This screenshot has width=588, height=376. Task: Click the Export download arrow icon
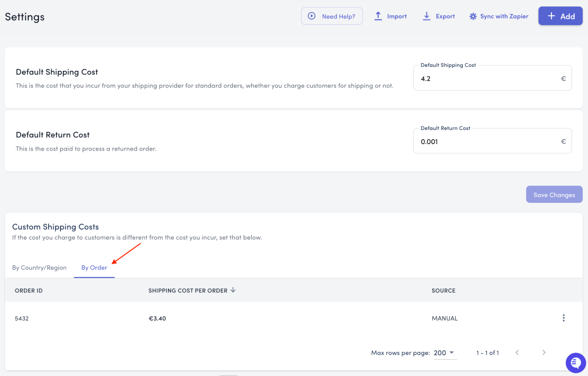pyautogui.click(x=427, y=16)
